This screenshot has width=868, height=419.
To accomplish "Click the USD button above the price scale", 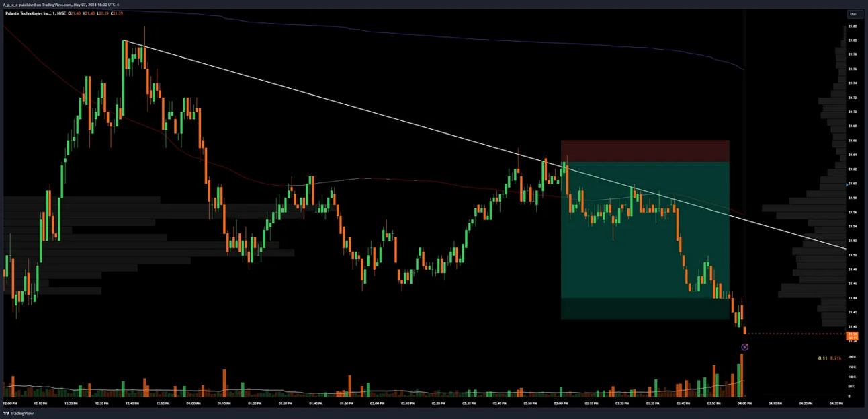I will coord(853,14).
